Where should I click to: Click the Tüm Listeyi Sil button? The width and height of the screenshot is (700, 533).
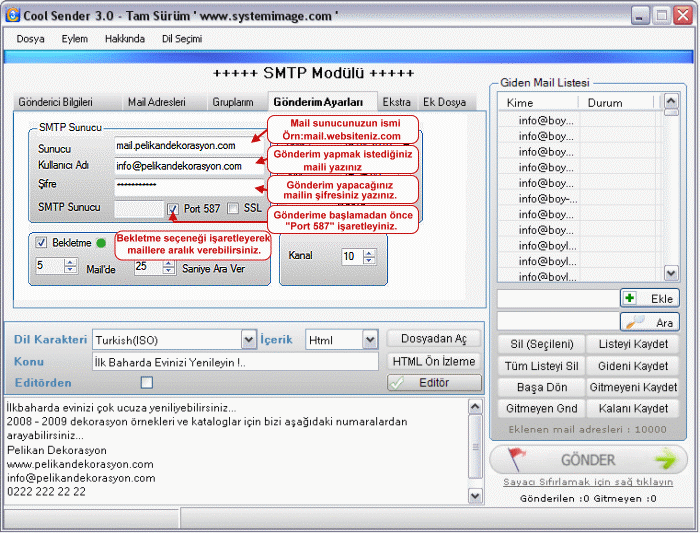(542, 366)
